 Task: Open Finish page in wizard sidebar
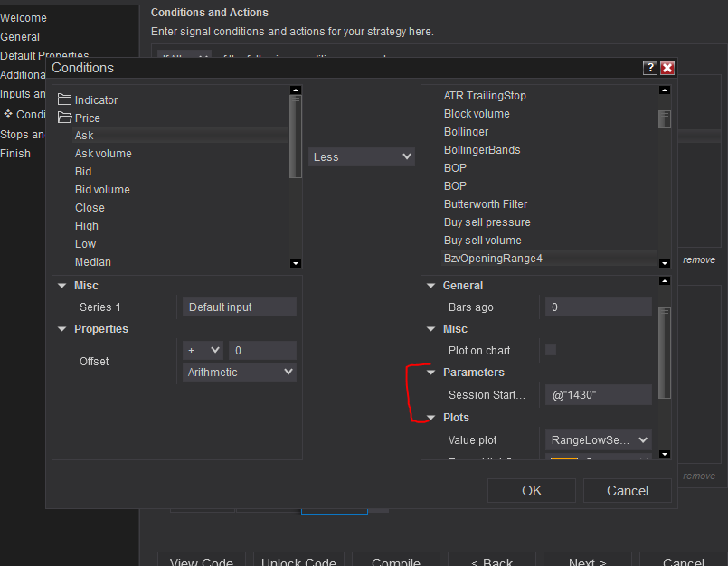tap(15, 154)
